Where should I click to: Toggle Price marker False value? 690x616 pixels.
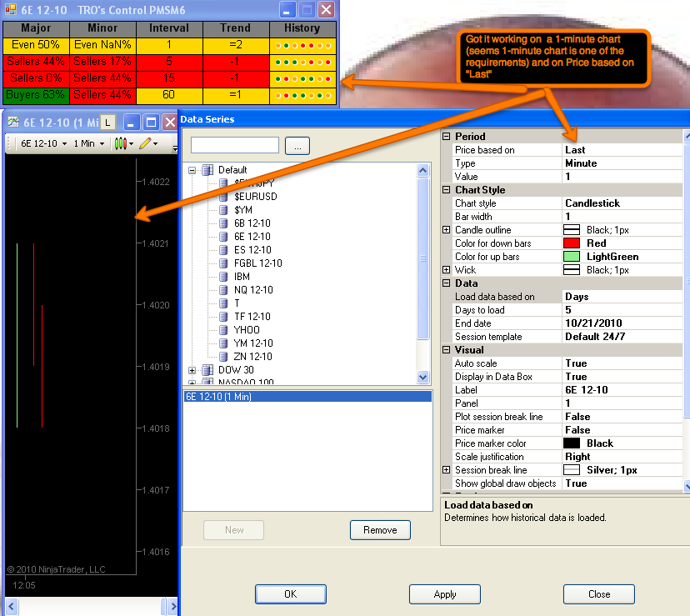(x=622, y=430)
